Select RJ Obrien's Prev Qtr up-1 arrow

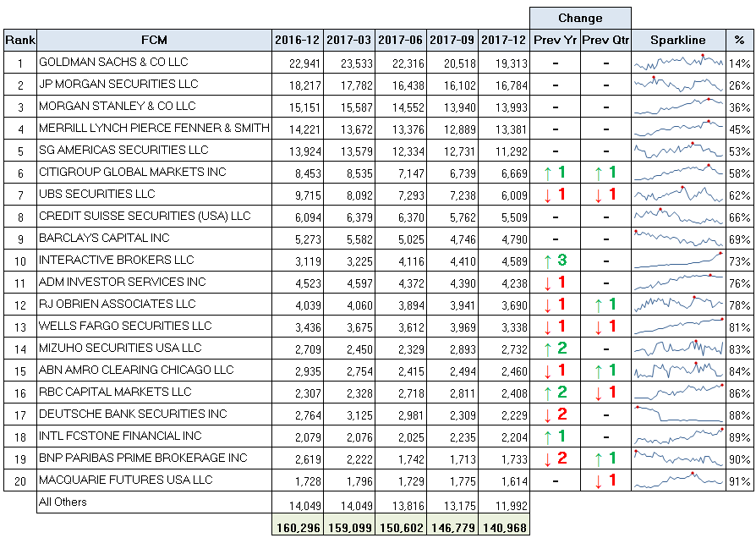tap(605, 305)
